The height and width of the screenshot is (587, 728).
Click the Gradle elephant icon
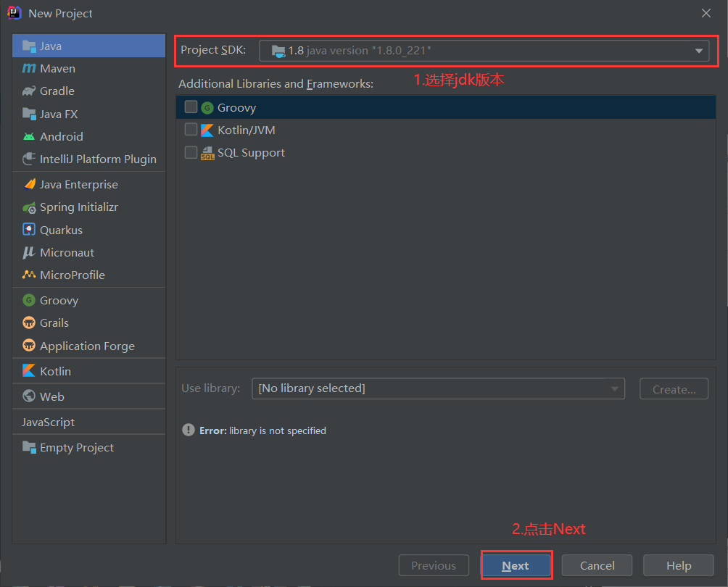(x=29, y=91)
